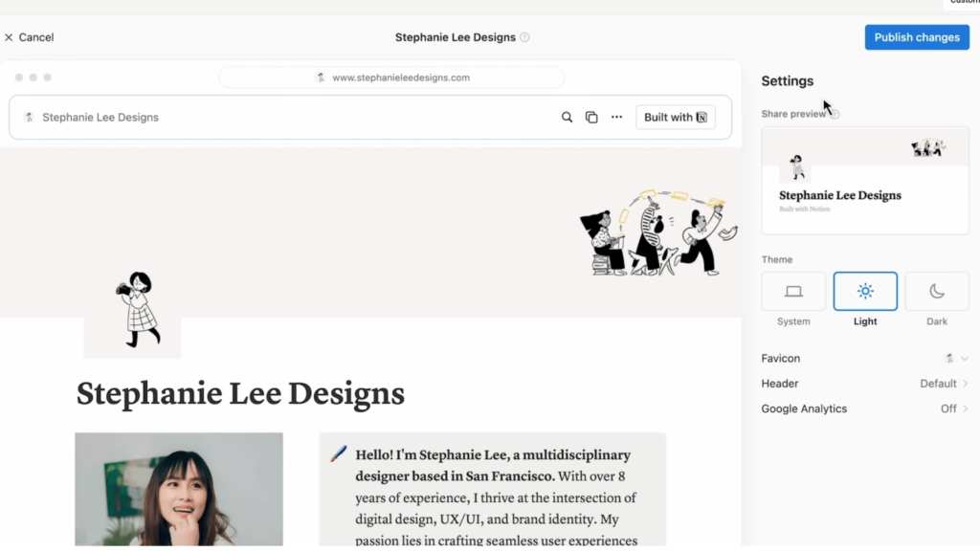This screenshot has height=551, width=980.
Task: Open the three-dot more options menu
Action: click(x=616, y=118)
